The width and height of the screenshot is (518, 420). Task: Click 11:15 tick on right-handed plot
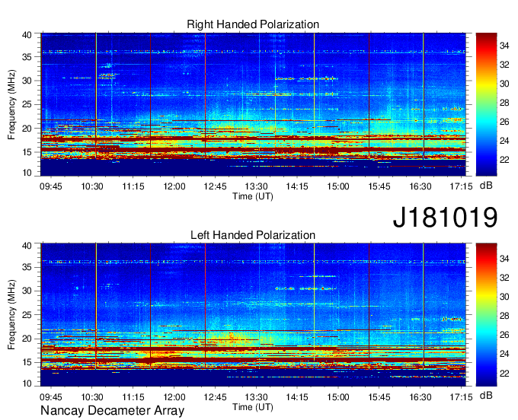133,186
